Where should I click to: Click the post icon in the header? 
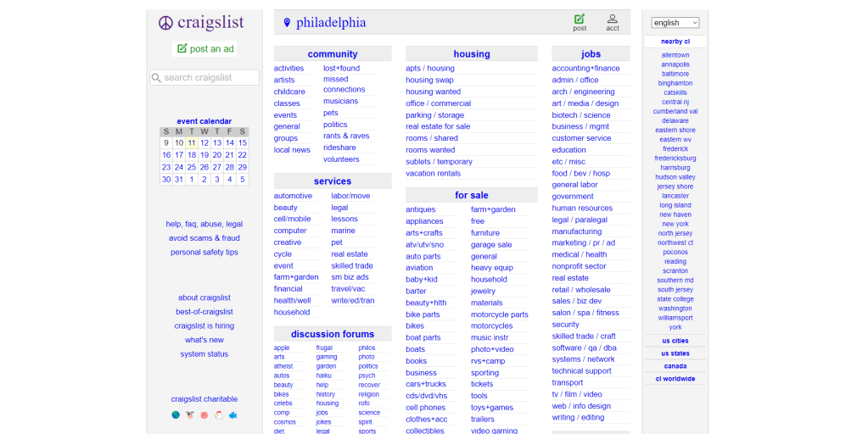[x=580, y=21]
